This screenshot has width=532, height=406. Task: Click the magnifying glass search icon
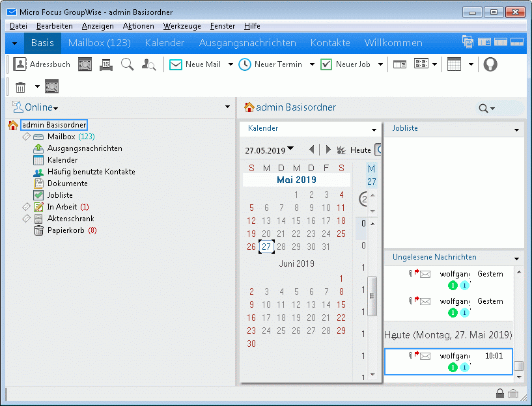(x=127, y=64)
